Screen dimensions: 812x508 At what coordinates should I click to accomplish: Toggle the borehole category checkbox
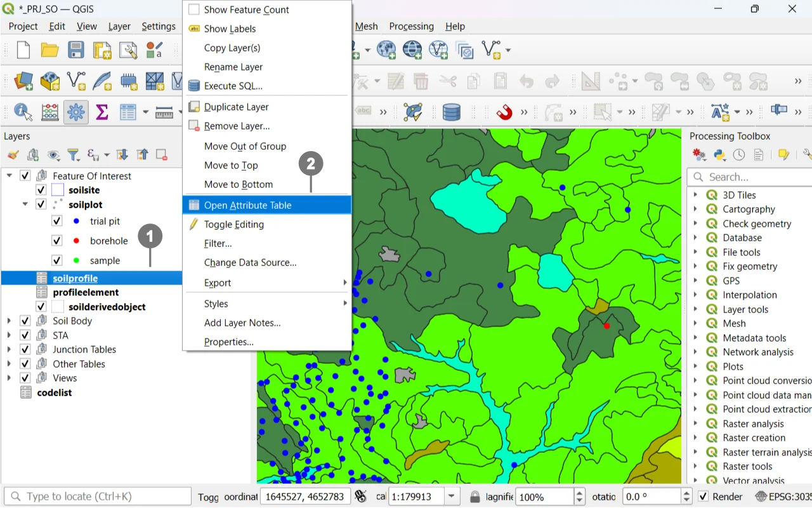click(x=57, y=241)
